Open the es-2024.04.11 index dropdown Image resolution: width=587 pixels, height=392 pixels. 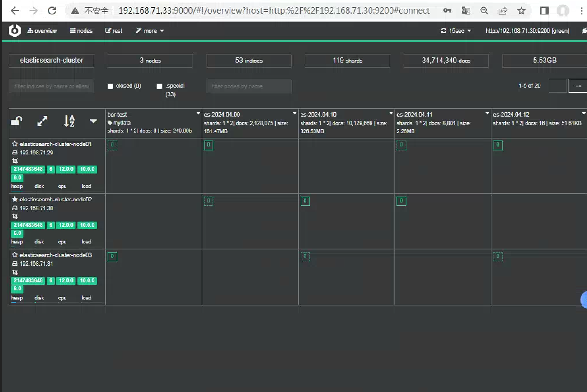[487, 113]
